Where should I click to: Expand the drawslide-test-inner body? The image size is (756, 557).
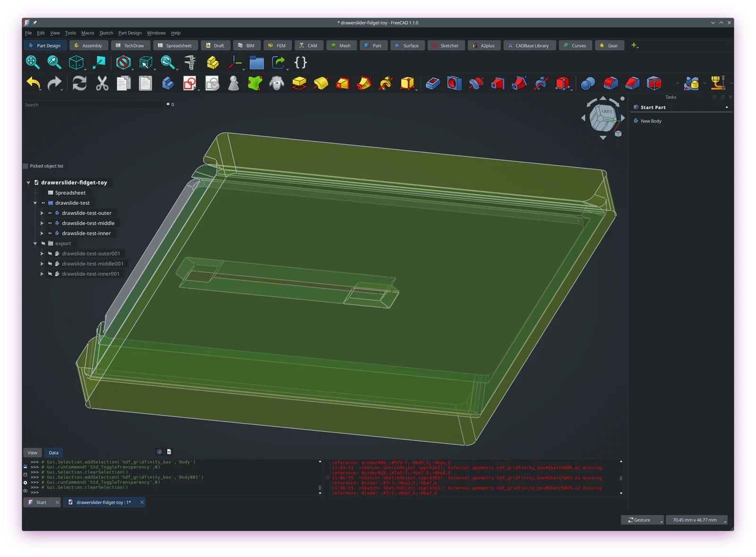[42, 234]
